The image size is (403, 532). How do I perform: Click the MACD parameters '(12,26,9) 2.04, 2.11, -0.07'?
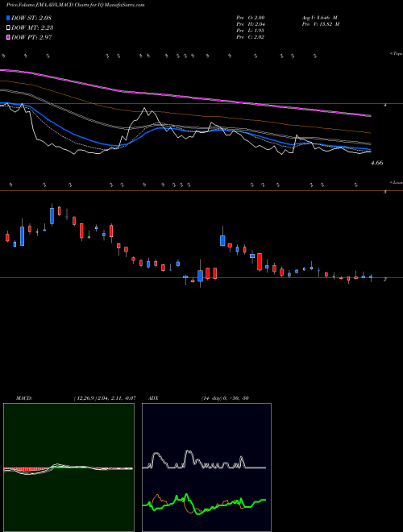coord(104,398)
